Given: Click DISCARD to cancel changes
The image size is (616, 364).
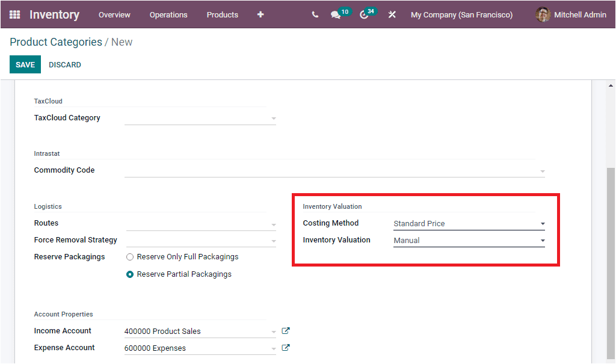Looking at the screenshot, I should point(64,64).
